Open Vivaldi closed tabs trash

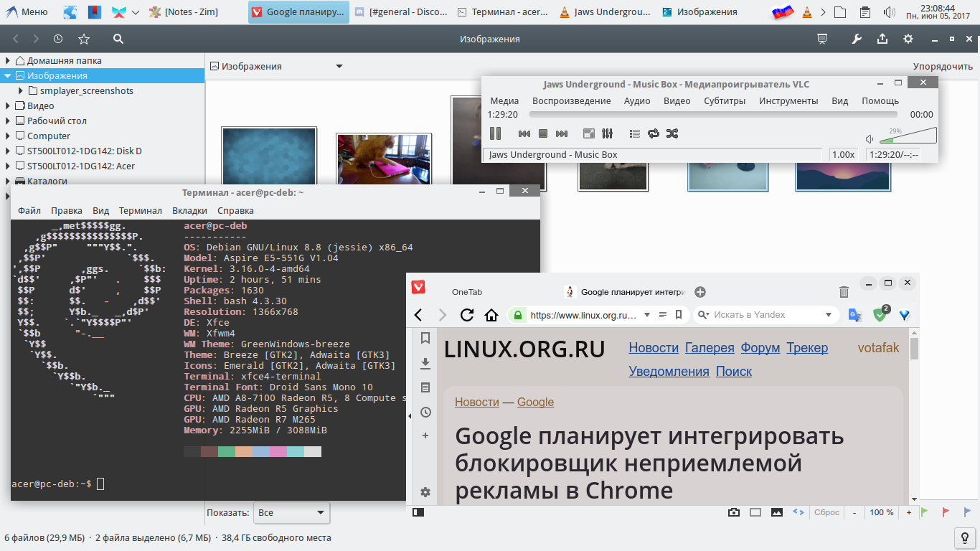(844, 292)
